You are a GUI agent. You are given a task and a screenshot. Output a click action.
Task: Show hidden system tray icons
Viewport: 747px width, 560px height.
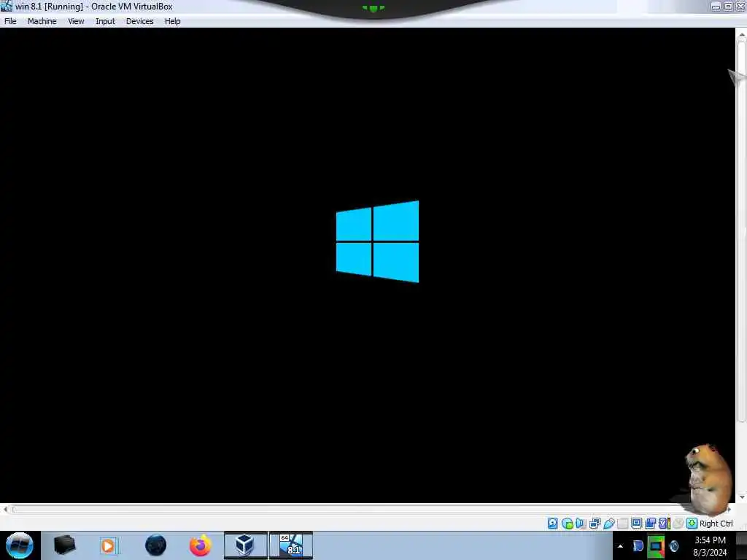pyautogui.click(x=620, y=546)
